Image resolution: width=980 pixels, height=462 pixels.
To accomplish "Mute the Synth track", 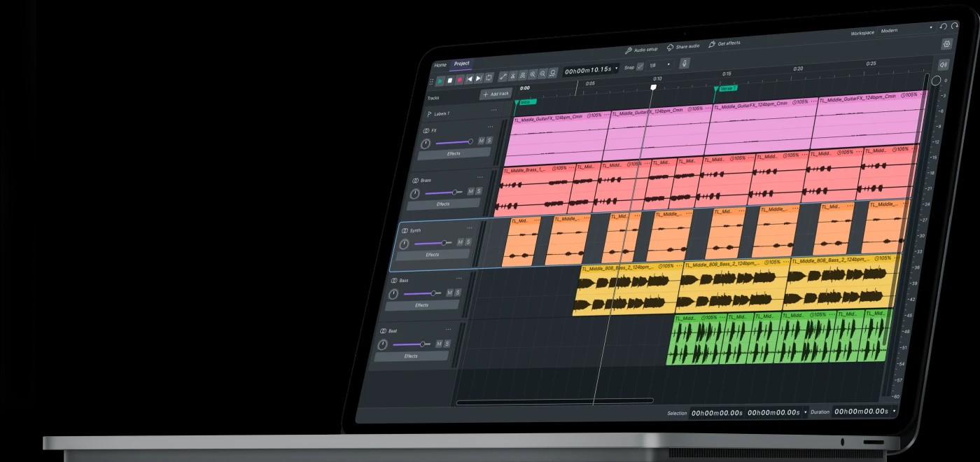I will [460, 242].
